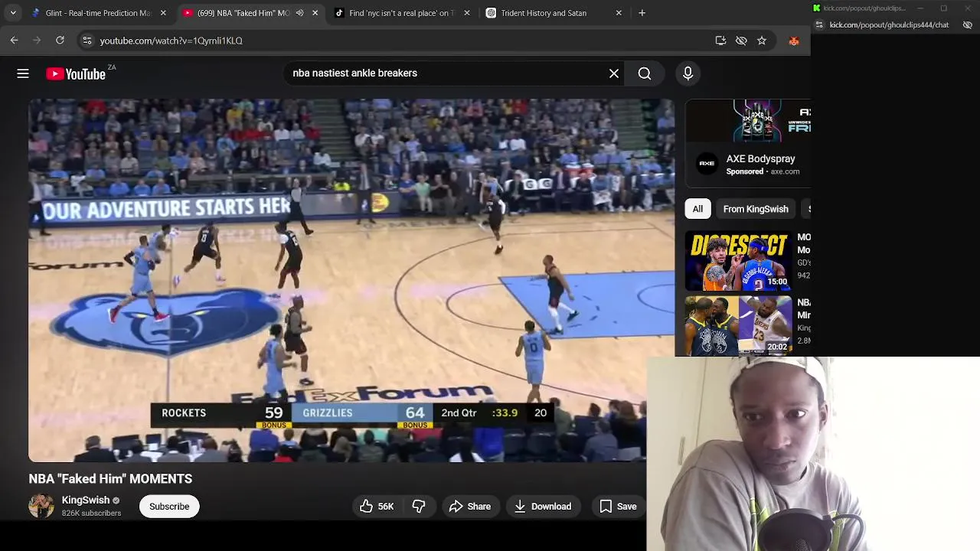Subscribe to KingSwish channel
The image size is (980, 551).
tap(169, 507)
